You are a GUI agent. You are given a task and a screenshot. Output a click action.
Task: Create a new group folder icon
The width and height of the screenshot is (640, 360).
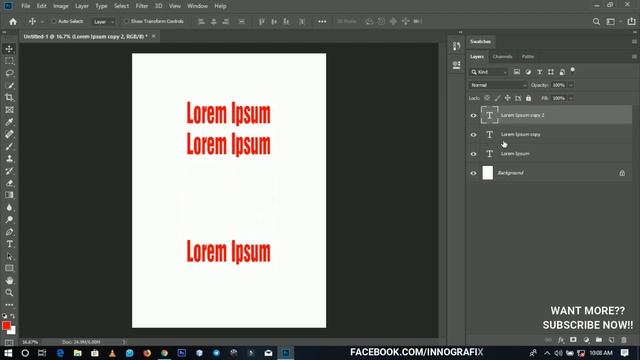click(598, 340)
